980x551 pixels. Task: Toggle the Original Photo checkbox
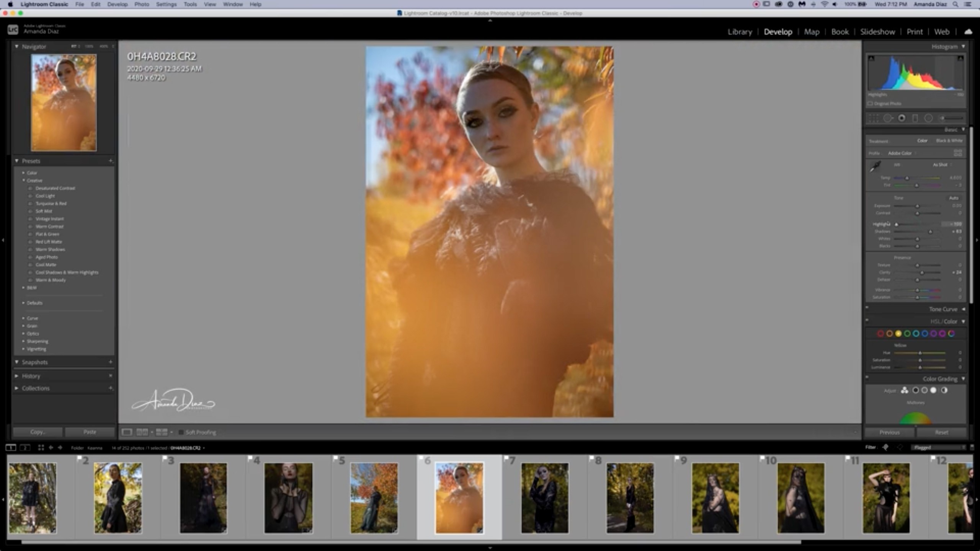pyautogui.click(x=870, y=104)
